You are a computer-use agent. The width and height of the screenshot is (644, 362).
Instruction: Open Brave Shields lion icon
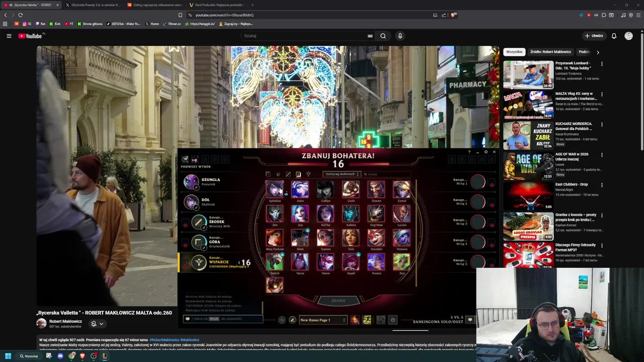453,15
